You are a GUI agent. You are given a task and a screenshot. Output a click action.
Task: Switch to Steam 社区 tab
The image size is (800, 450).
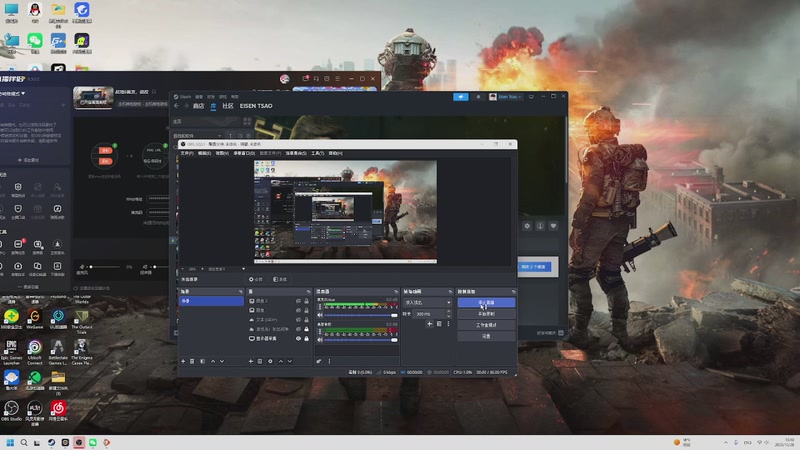[228, 106]
